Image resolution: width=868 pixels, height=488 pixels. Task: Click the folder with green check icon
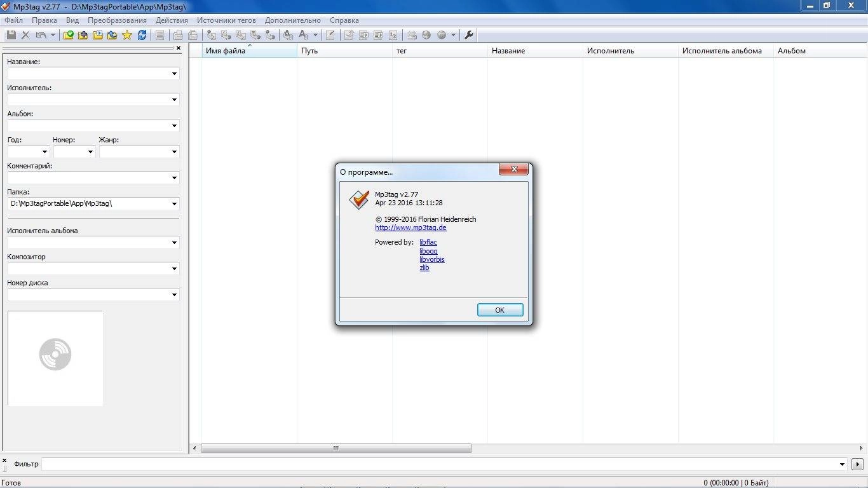tap(68, 35)
